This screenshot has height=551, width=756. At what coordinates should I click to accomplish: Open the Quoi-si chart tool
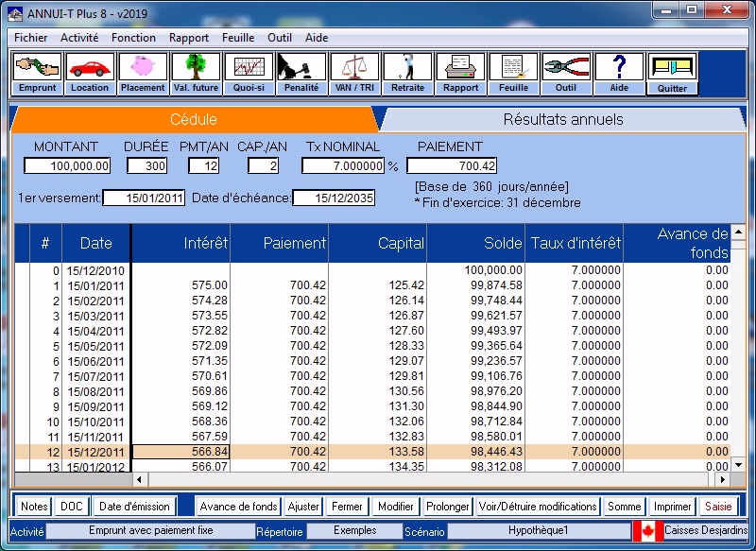pyautogui.click(x=249, y=75)
